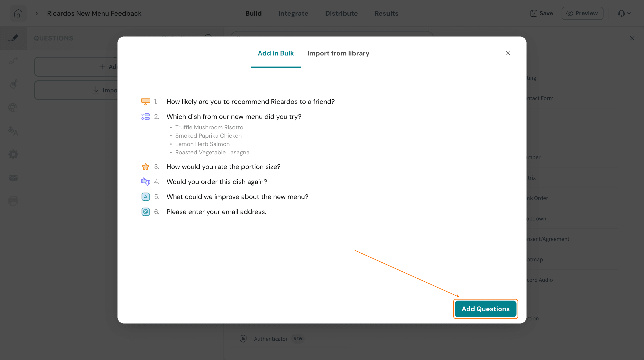Click the translate languages sidebar icon
The width and height of the screenshot is (644, 360).
click(x=13, y=131)
